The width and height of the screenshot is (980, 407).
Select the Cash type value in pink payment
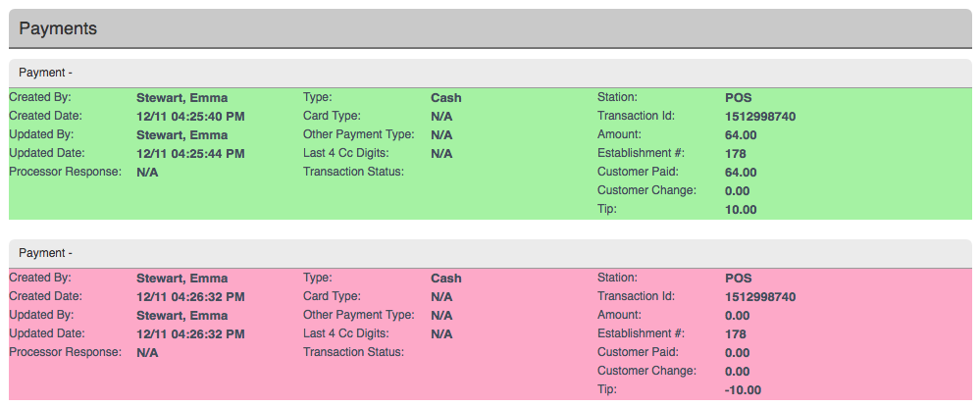[x=445, y=279]
